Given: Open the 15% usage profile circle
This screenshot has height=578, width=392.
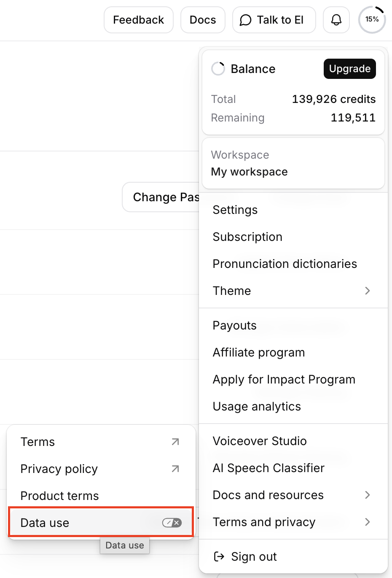Looking at the screenshot, I should pyautogui.click(x=372, y=19).
